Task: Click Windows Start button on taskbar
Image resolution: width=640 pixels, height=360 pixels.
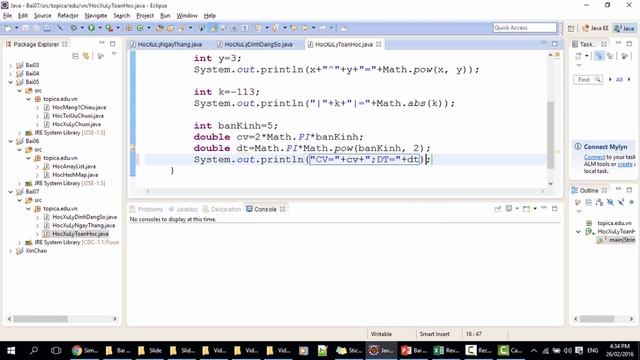Action: click(x=11, y=351)
